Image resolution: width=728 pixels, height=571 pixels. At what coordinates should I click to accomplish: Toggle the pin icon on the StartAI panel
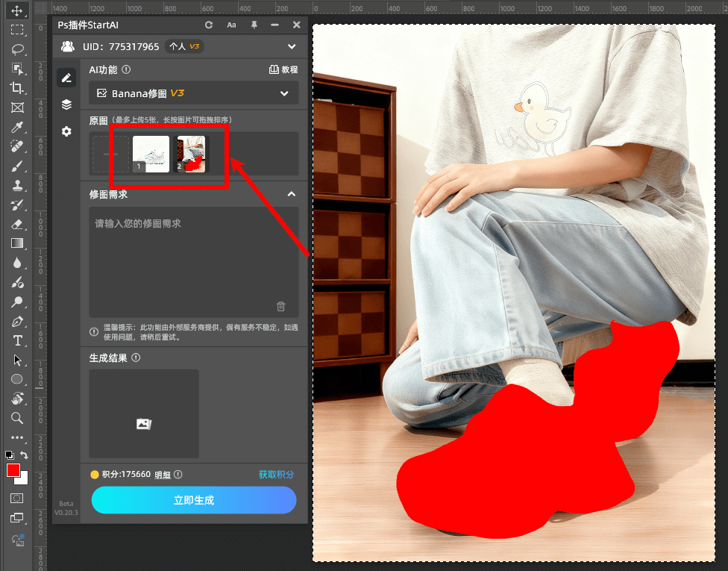point(254,25)
